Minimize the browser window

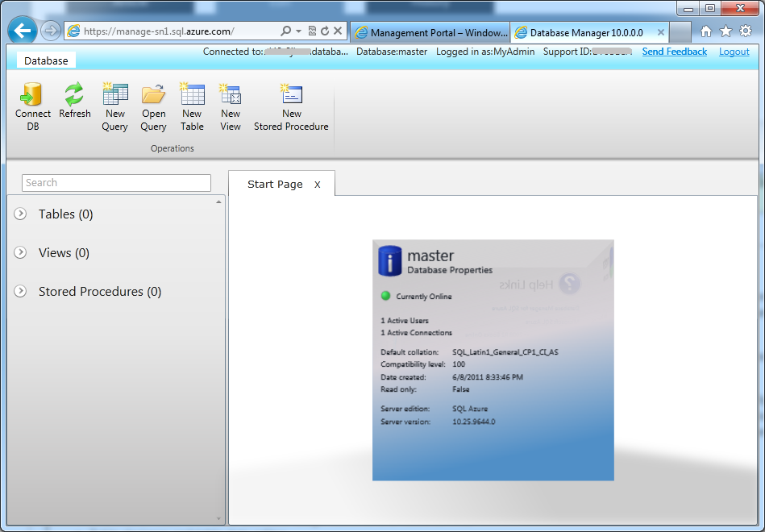[688, 8]
